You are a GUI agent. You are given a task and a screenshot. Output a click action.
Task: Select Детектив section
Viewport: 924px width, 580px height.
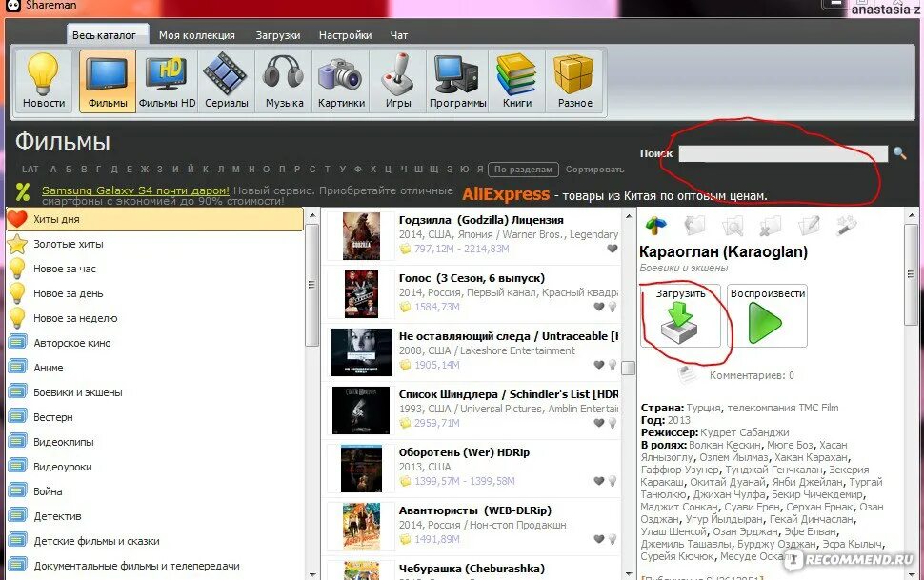(x=155, y=516)
